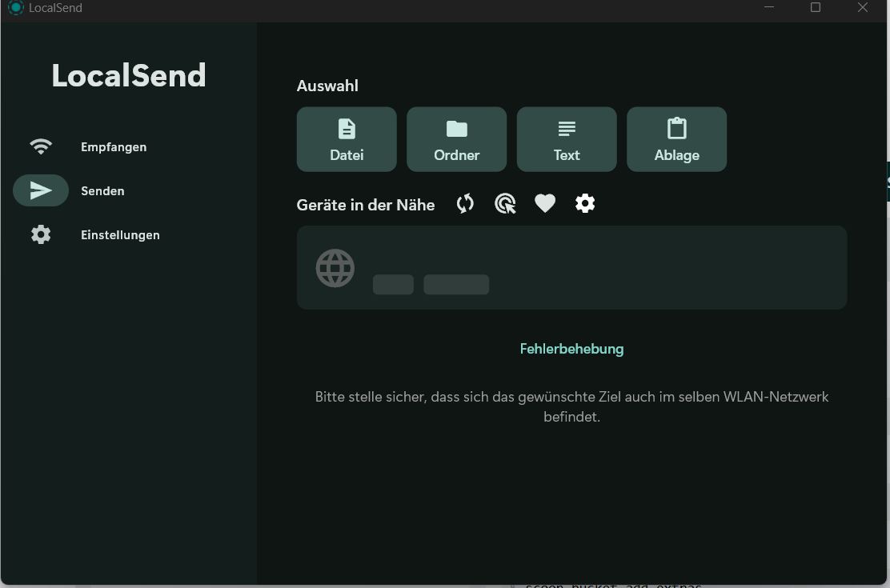Select the placeholder device card with globe

[x=571, y=267]
